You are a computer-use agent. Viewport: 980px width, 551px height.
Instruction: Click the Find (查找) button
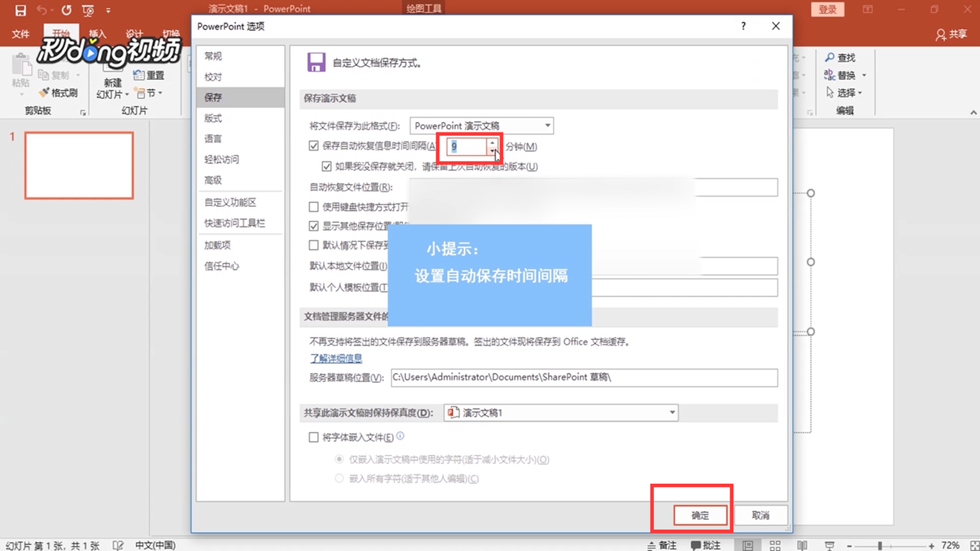pyautogui.click(x=841, y=57)
